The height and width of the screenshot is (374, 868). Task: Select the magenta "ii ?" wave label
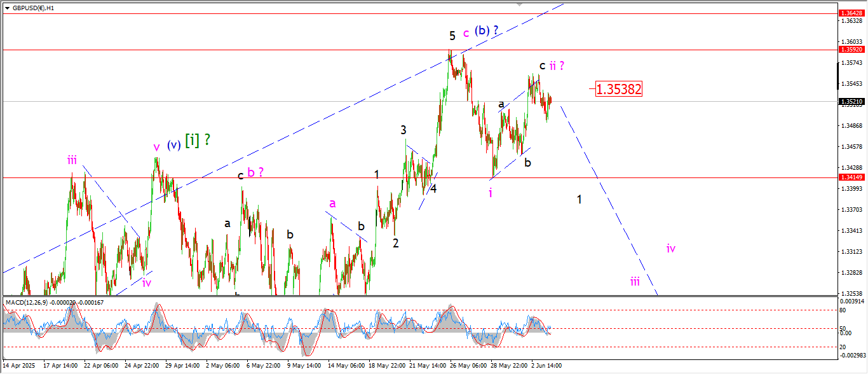pos(557,65)
